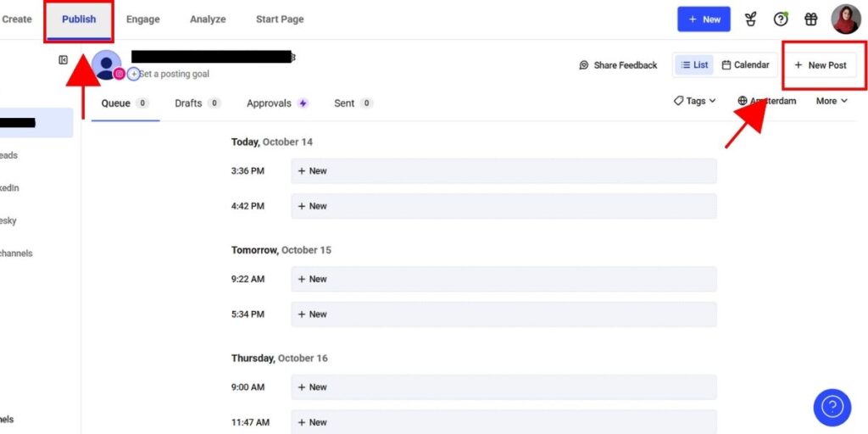Image resolution: width=868 pixels, height=434 pixels.
Task: Click the gift box icon
Action: (x=811, y=19)
